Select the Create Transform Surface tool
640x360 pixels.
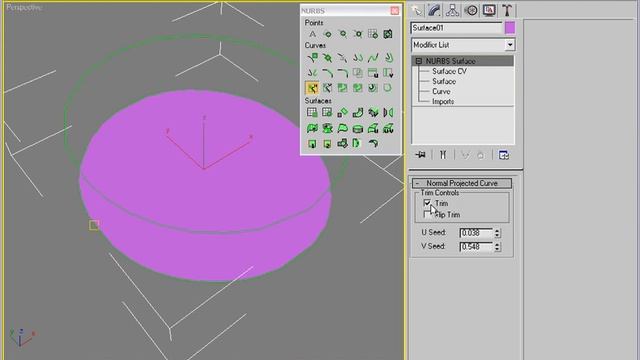pos(342,112)
